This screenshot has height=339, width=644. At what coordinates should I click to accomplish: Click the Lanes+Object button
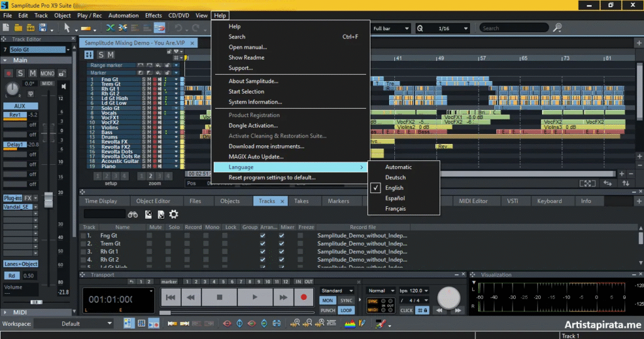pos(21,264)
